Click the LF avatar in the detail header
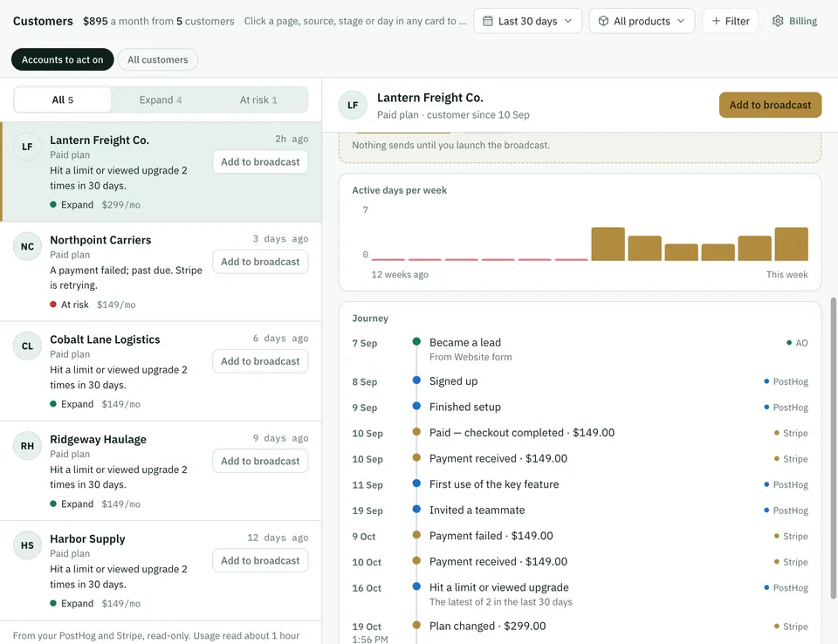838x644 pixels. coord(353,106)
